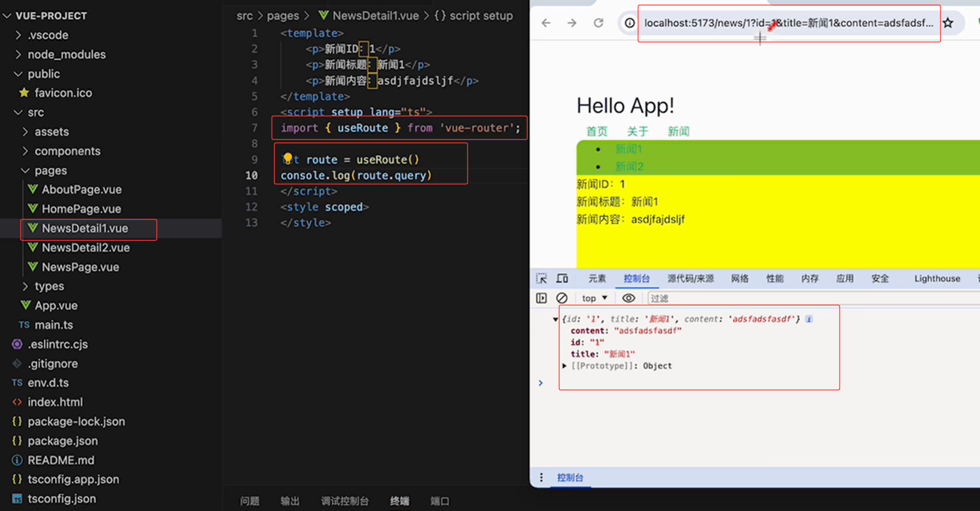Switch to the 内存 DevTools tab
Viewport: 980px width, 511px height.
coord(810,278)
